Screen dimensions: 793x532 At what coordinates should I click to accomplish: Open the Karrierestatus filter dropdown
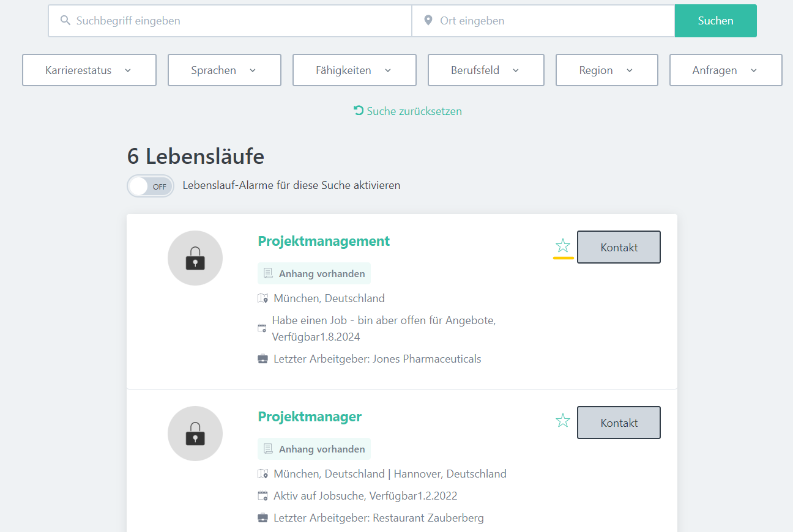point(89,70)
